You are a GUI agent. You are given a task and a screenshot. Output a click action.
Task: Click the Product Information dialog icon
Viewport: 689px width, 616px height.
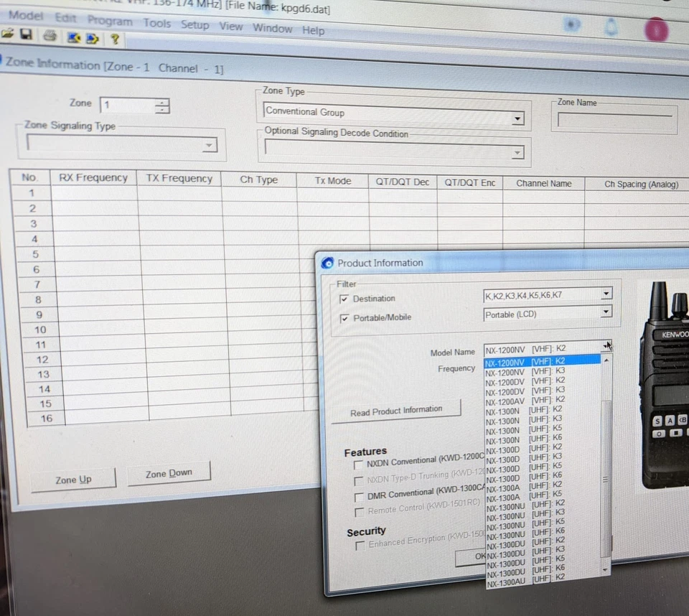327,263
